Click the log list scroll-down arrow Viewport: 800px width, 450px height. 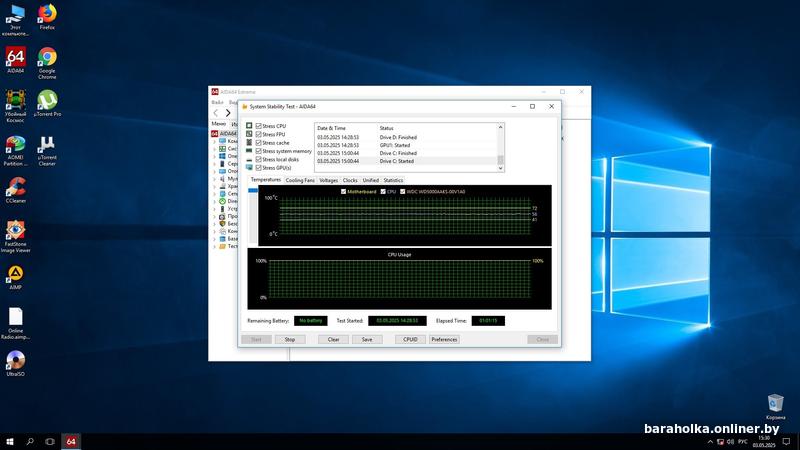click(x=501, y=168)
